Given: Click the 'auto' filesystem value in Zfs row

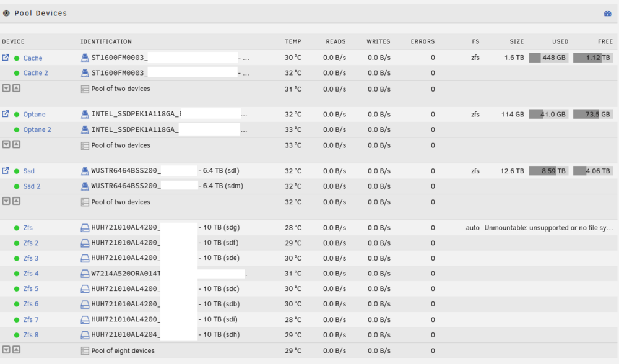Looking at the screenshot, I should (x=472, y=228).
